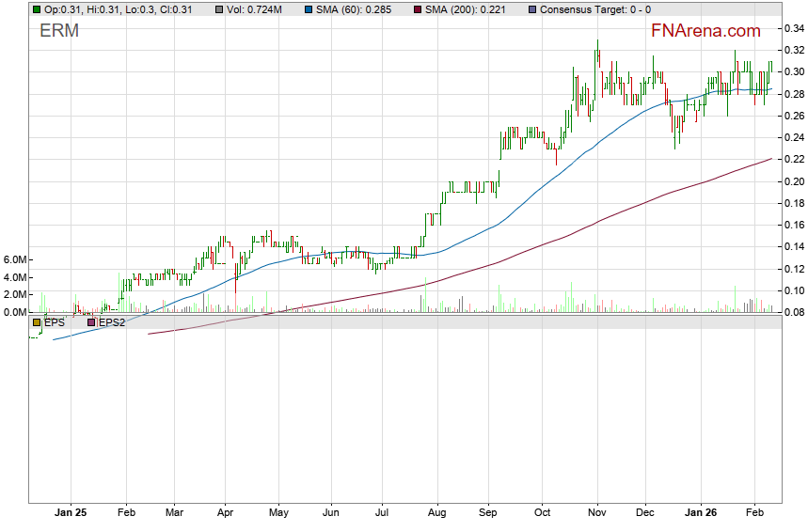Select the Jan 25 date axis label
The width and height of the screenshot is (808, 532).
click(x=71, y=514)
